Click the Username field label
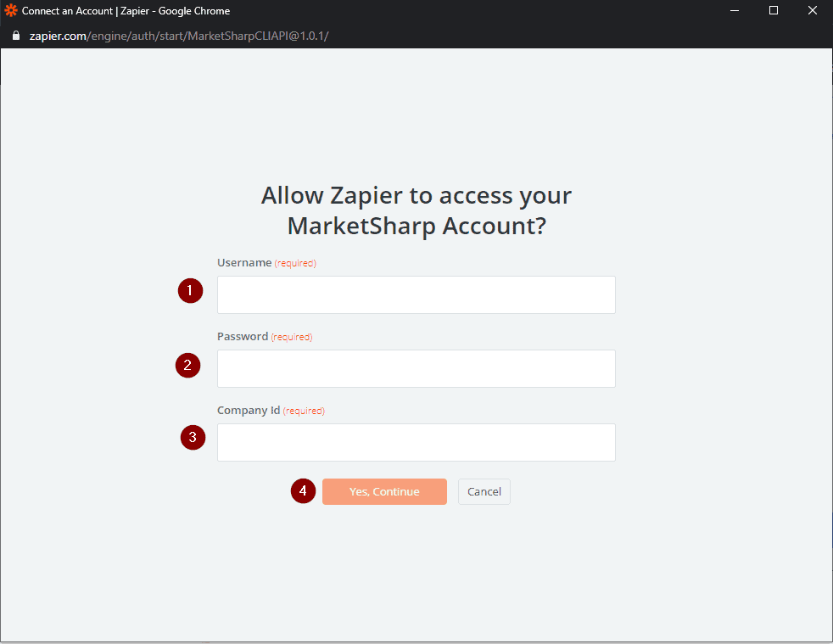The height and width of the screenshot is (644, 833). (x=244, y=262)
